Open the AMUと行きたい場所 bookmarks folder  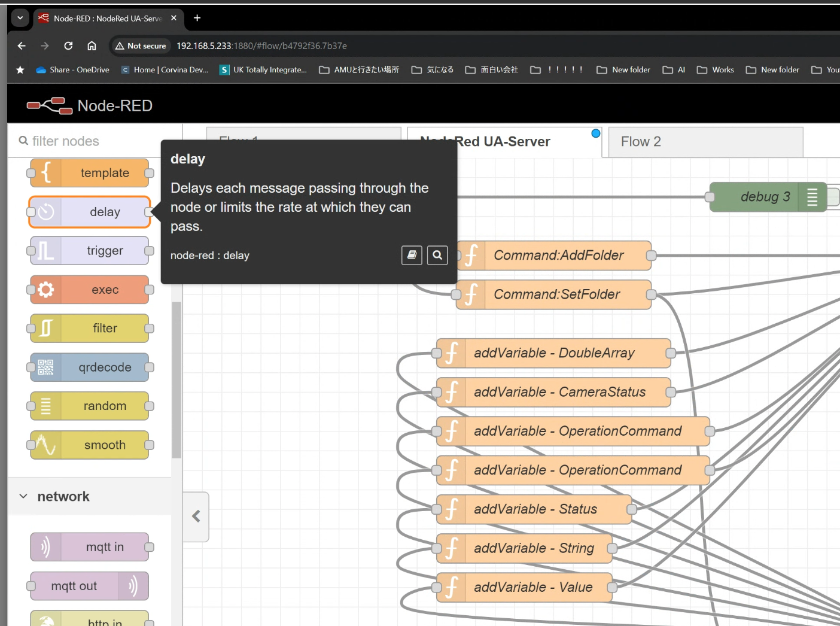[359, 70]
